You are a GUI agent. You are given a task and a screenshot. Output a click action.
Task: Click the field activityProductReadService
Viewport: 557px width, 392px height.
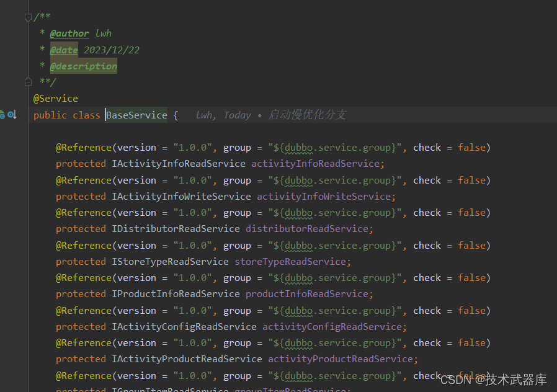click(x=341, y=359)
